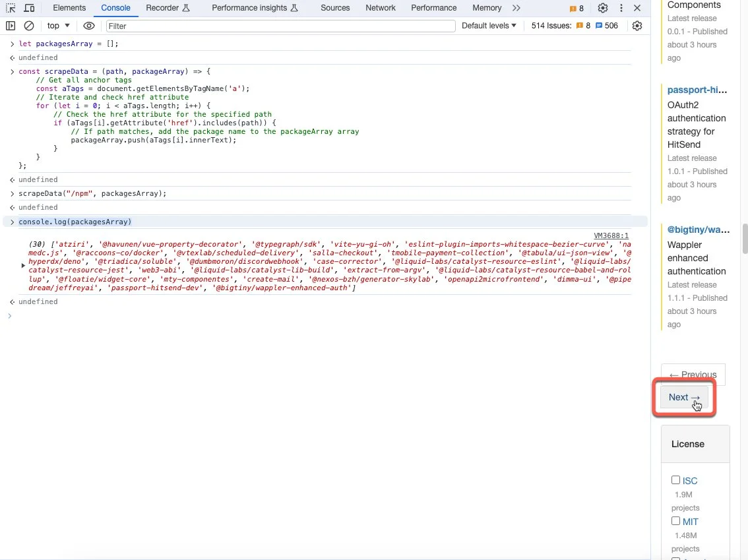Image resolution: width=748 pixels, height=560 pixels.
Task: Show the console sidebar
Action: tap(11, 25)
